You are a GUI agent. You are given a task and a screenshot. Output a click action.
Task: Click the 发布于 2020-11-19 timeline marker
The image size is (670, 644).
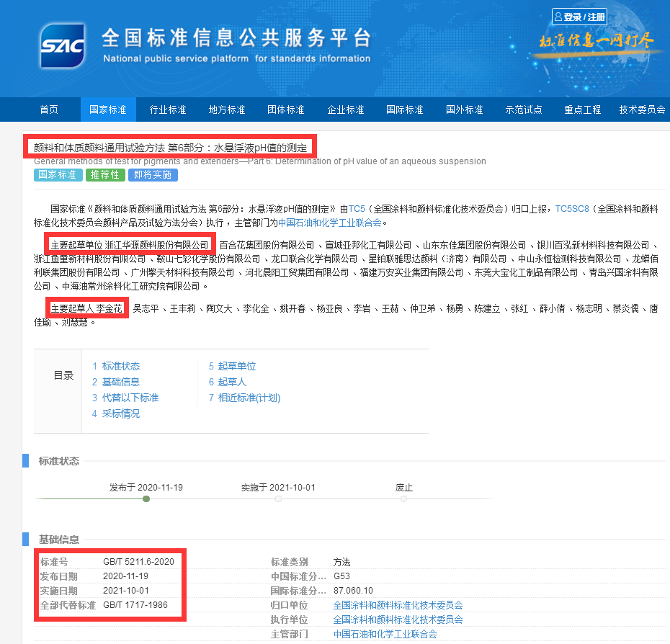coord(146,498)
